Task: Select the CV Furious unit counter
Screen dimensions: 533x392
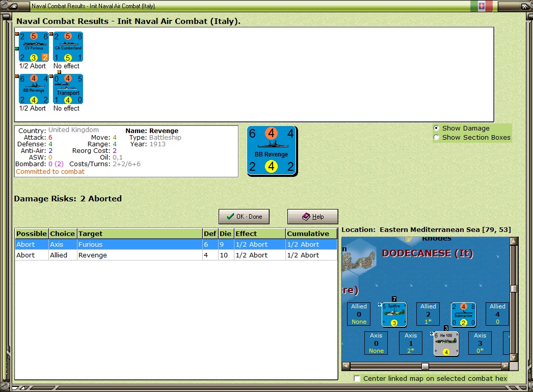Action: click(x=34, y=47)
